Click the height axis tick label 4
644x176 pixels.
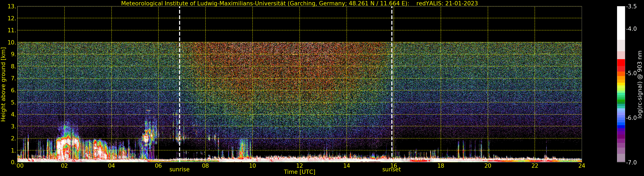13,114
